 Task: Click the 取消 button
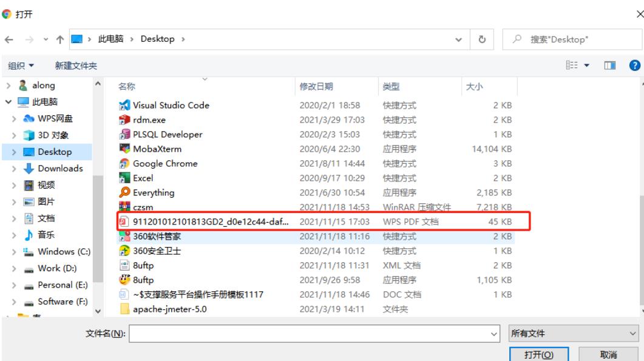pyautogui.click(x=608, y=354)
